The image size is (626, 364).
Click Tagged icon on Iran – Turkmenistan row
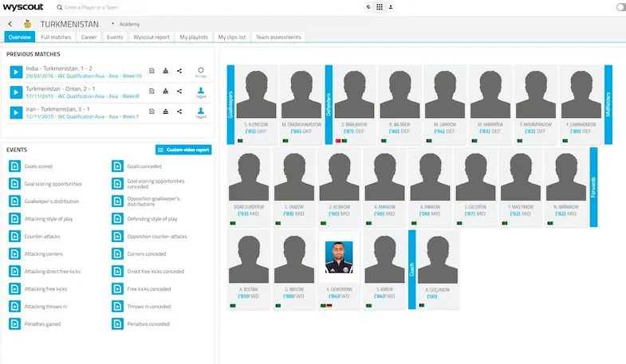click(201, 112)
